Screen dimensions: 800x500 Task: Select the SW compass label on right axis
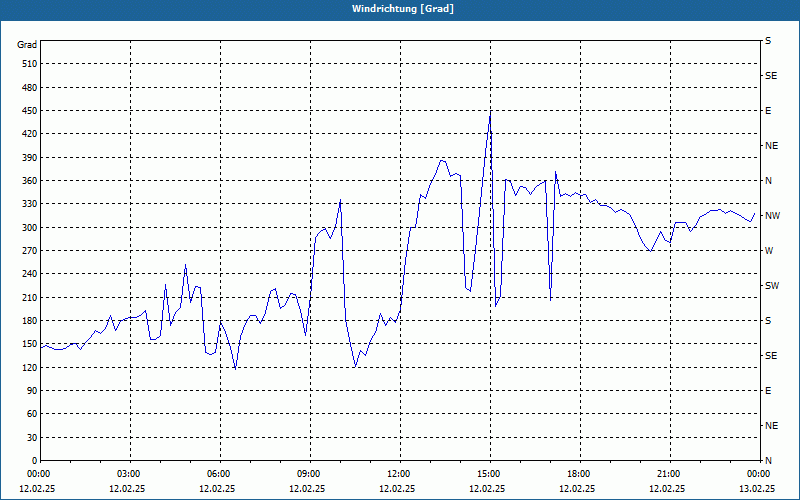pos(772,286)
